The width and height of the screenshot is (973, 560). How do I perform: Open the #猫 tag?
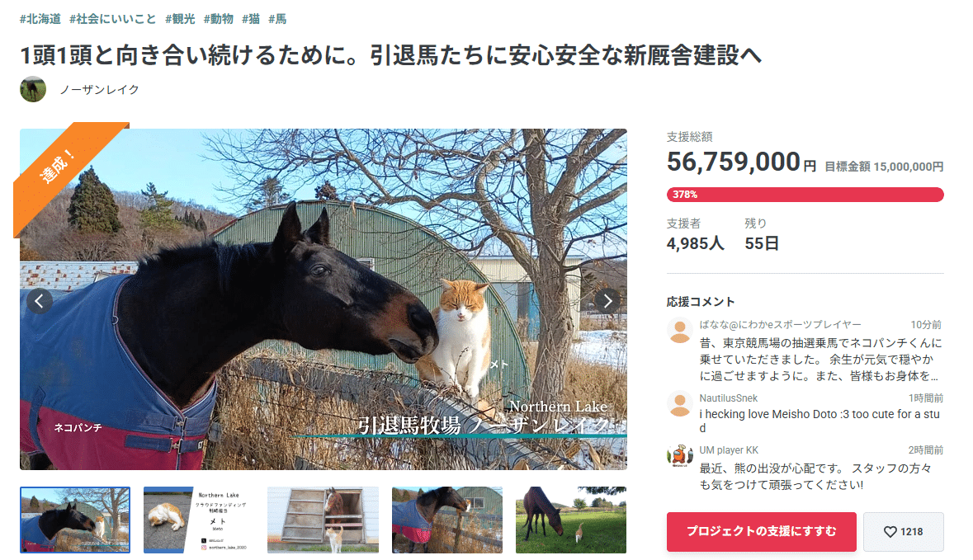251,19
